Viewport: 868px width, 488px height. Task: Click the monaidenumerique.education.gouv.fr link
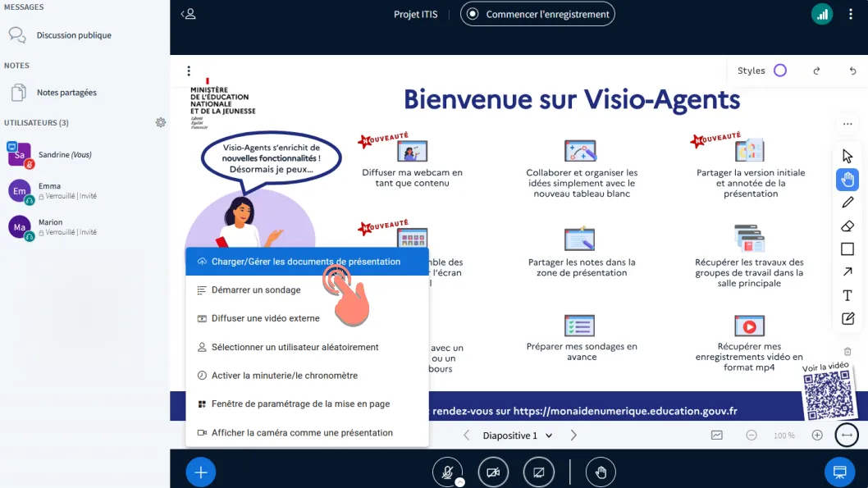[625, 411]
